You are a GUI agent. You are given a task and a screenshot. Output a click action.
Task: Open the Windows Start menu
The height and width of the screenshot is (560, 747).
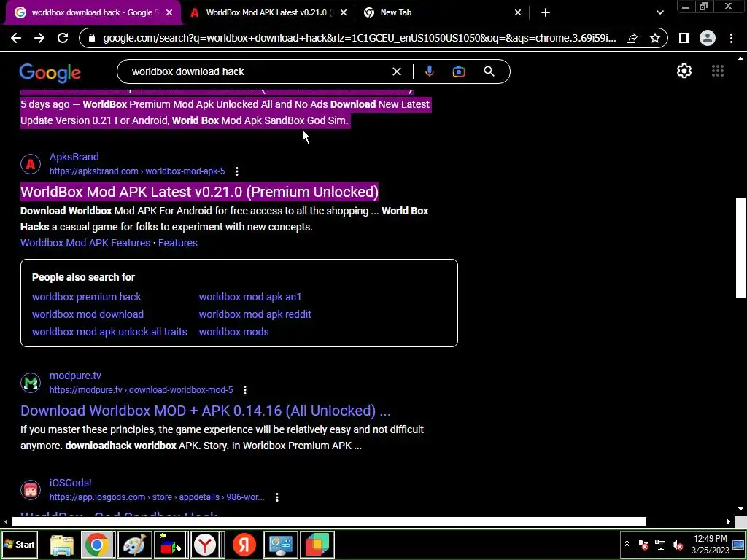[x=20, y=545]
